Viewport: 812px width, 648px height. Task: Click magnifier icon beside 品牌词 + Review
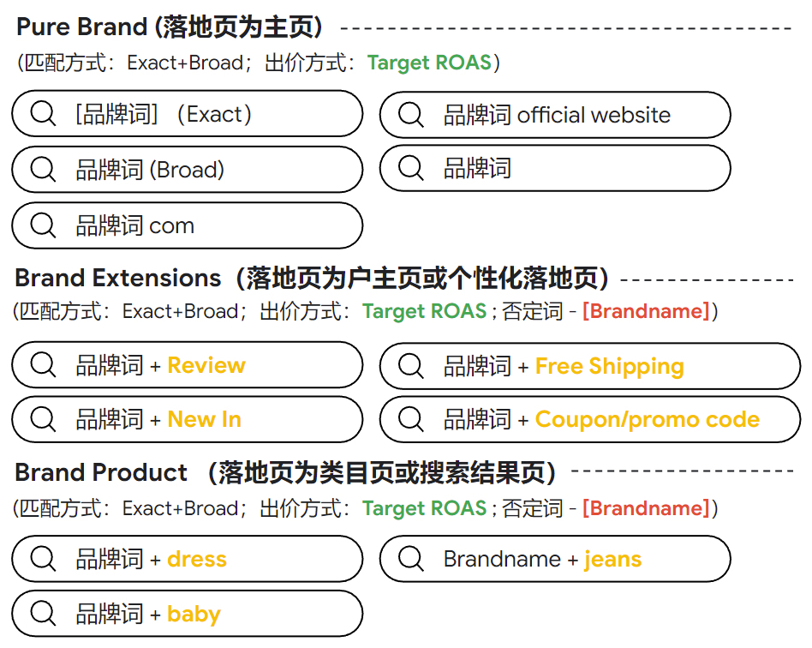[x=43, y=365]
